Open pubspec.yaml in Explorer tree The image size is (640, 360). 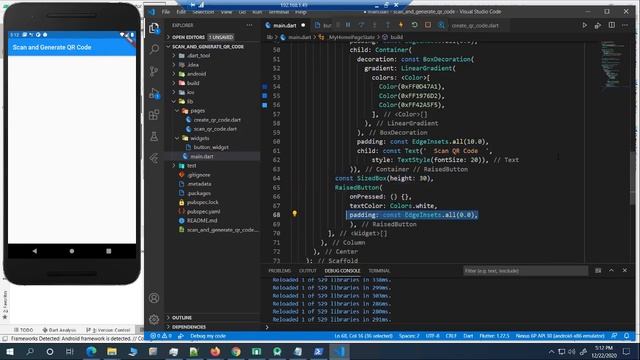click(x=203, y=211)
